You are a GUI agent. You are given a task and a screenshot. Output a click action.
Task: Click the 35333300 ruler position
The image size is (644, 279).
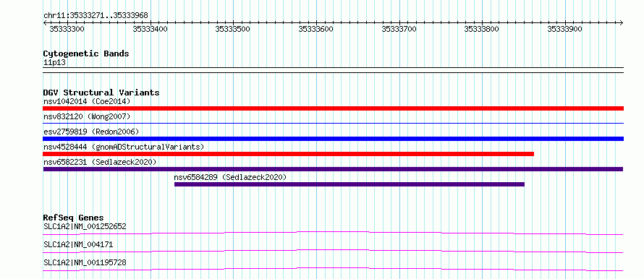click(x=67, y=30)
